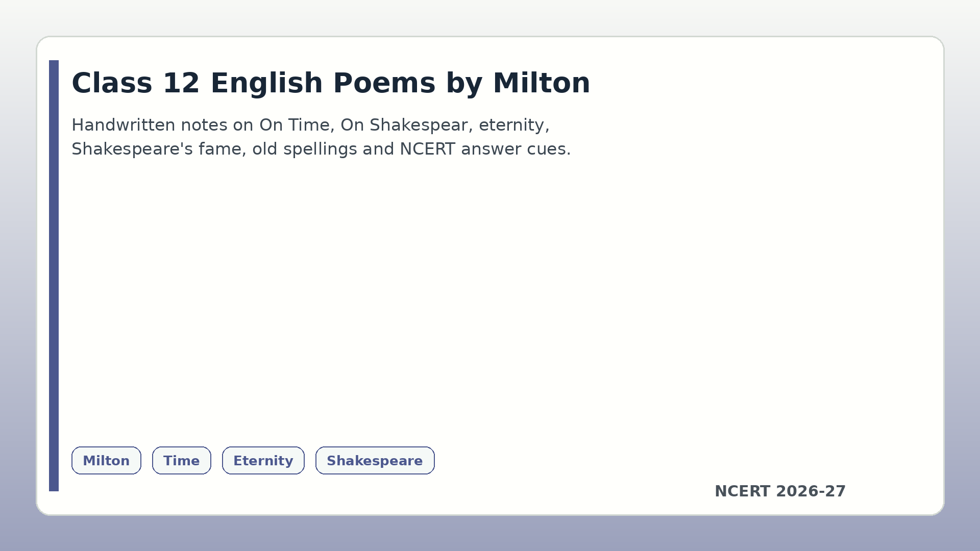The image size is (980, 551).
Task: Click the description line starting with Handwritten notes
Action: pyautogui.click(x=310, y=125)
